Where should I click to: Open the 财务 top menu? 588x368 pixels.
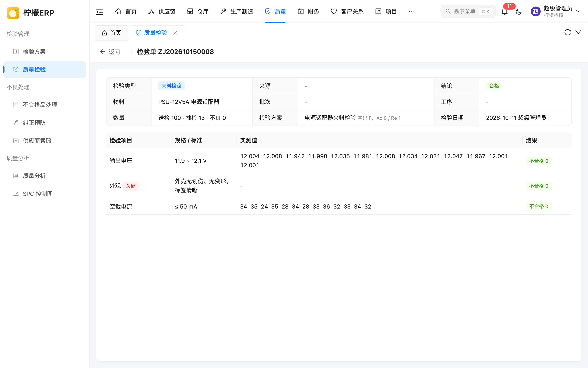click(x=308, y=11)
